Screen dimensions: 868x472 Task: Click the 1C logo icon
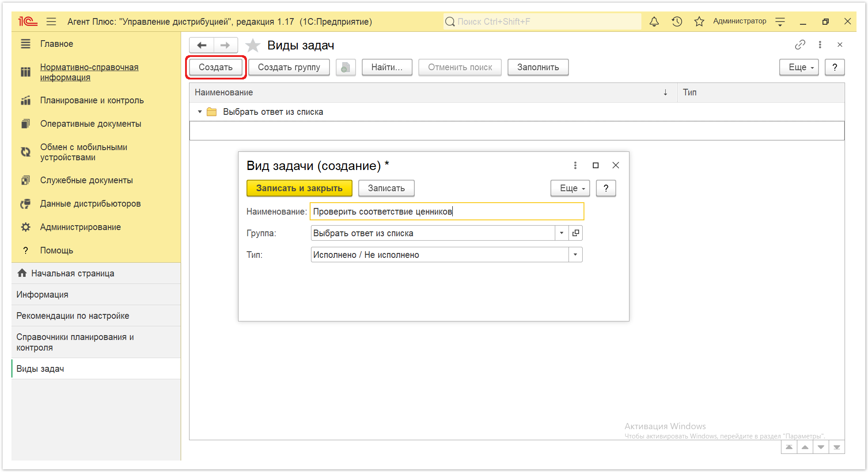pos(27,21)
